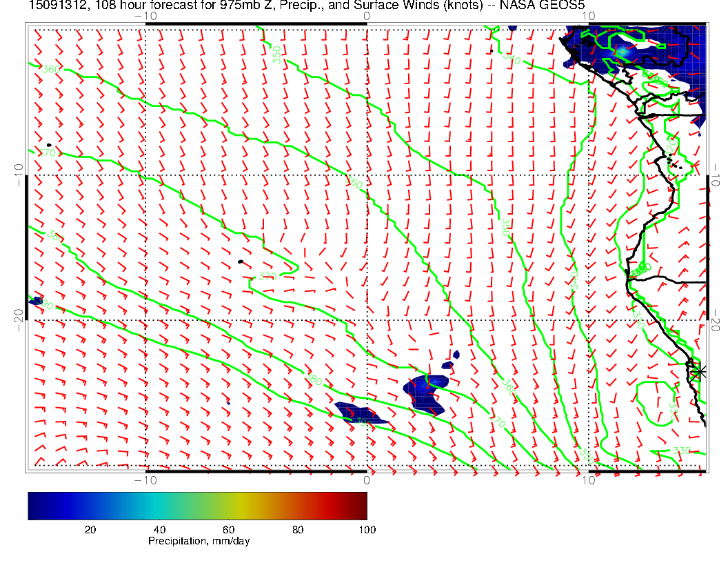This screenshot has height=563, width=728.
Task: Click the "Precipitation, mm/day" colorbar label
Action: tap(199, 541)
